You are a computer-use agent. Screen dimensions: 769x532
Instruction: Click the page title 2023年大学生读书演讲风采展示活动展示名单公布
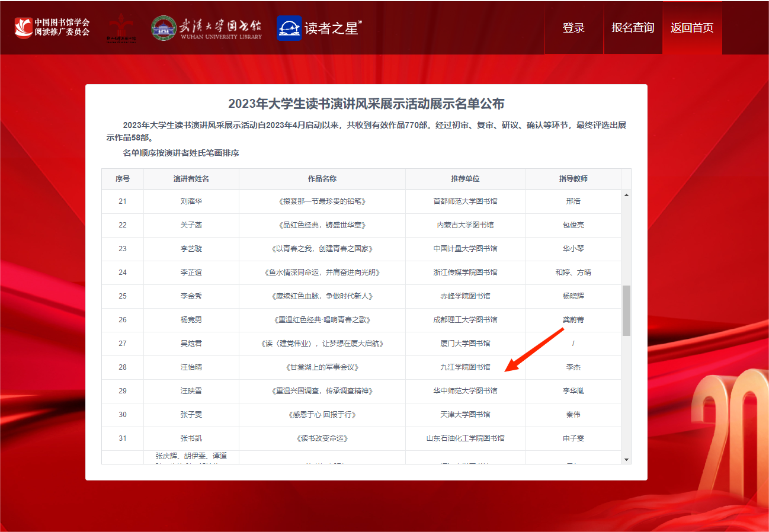point(366,104)
